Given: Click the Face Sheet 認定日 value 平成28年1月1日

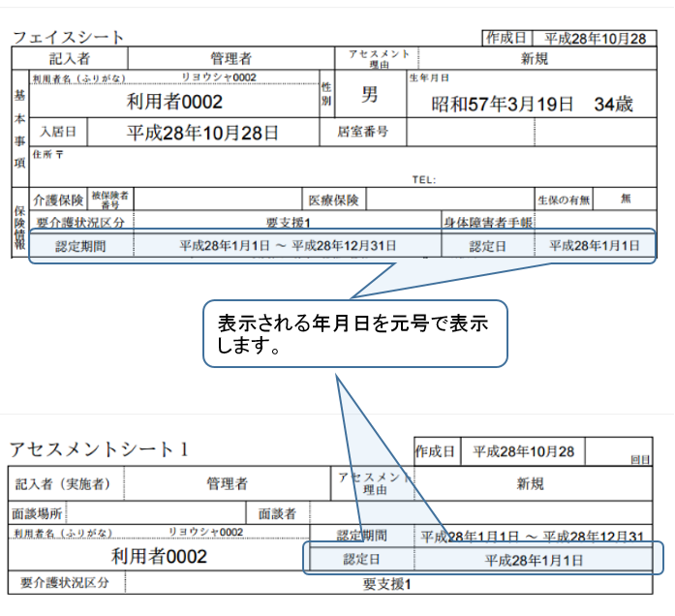Looking at the screenshot, I should [594, 246].
